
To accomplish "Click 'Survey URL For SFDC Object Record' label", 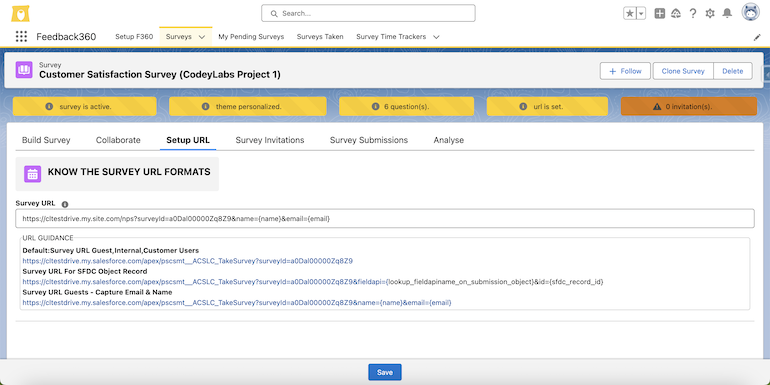I will tap(84, 271).
